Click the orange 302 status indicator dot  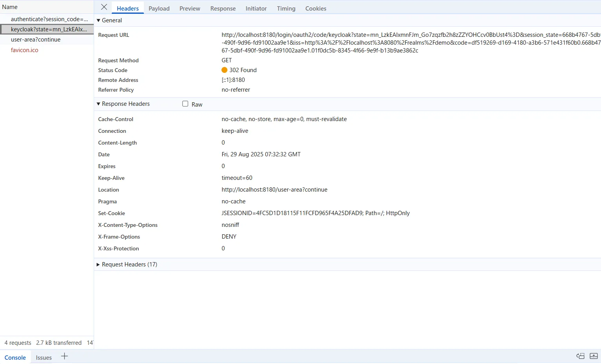pyautogui.click(x=224, y=70)
